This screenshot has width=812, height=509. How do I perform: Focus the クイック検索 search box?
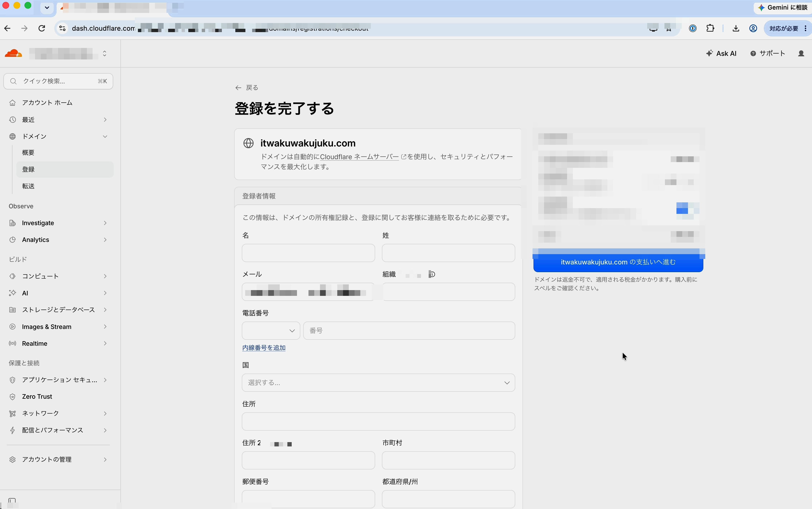58,81
